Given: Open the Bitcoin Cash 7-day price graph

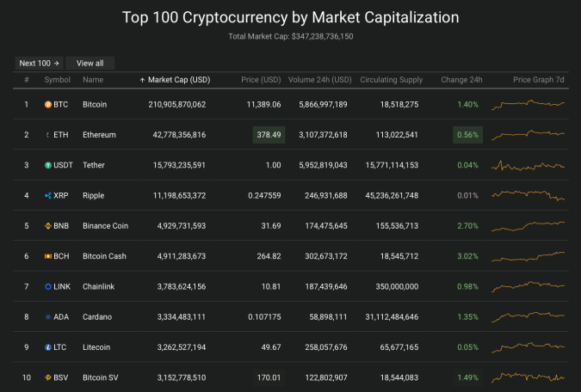Looking at the screenshot, I should 528,256.
